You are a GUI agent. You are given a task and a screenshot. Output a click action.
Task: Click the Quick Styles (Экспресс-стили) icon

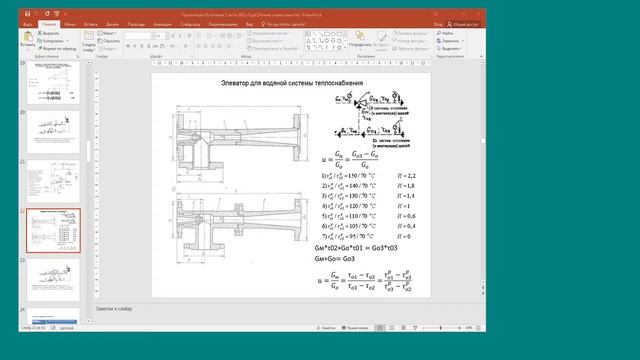pyautogui.click(x=381, y=37)
